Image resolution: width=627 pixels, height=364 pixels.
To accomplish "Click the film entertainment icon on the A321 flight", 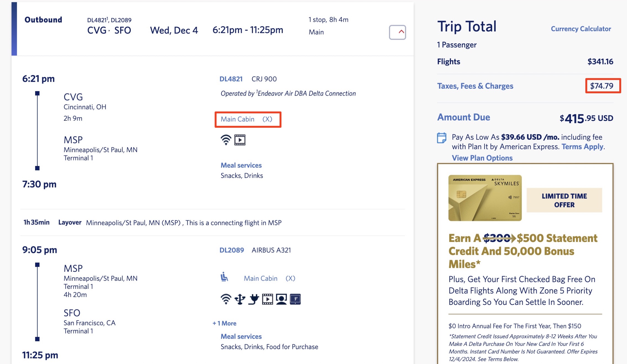I will click(x=267, y=299).
